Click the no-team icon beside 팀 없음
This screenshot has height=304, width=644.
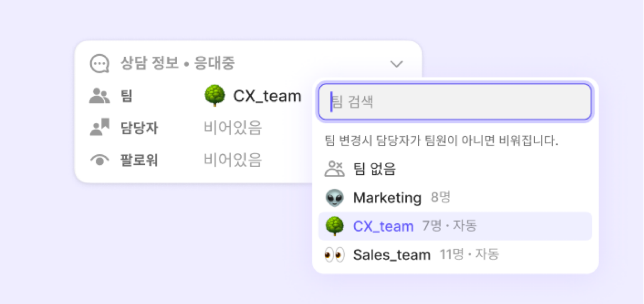pos(335,169)
